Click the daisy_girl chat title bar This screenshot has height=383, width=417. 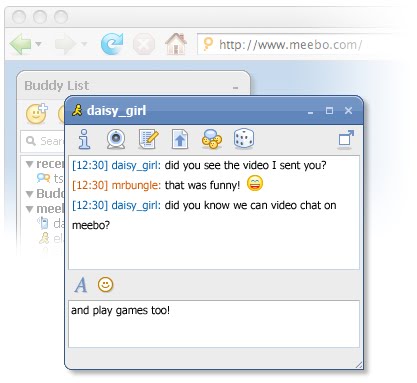[213, 110]
